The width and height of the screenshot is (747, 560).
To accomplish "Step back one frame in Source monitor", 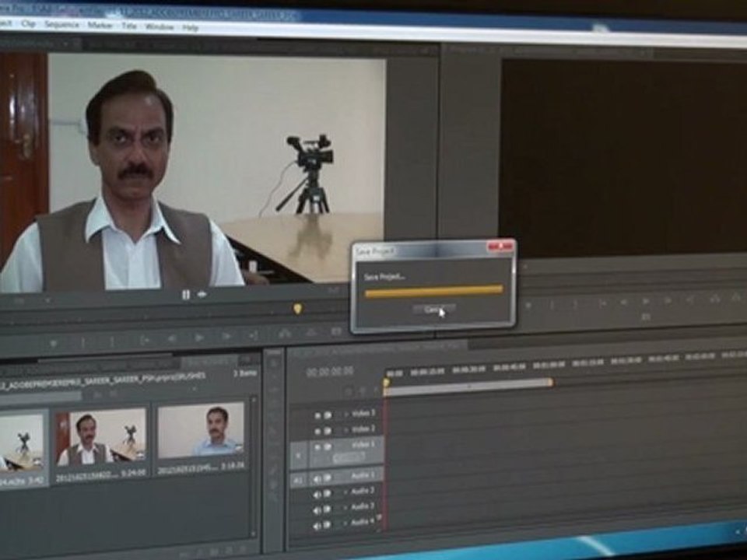I will 171,338.
